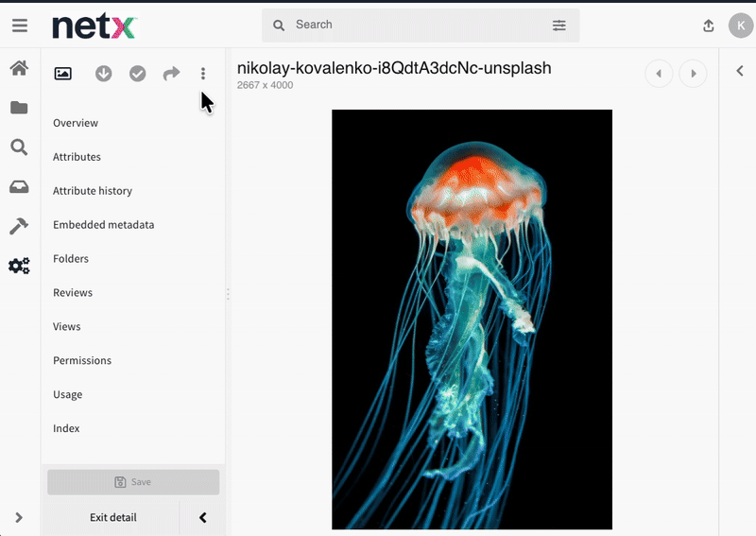Viewport: 756px width, 536px height.
Task: Open the Embedded metadata section
Action: 103,225
